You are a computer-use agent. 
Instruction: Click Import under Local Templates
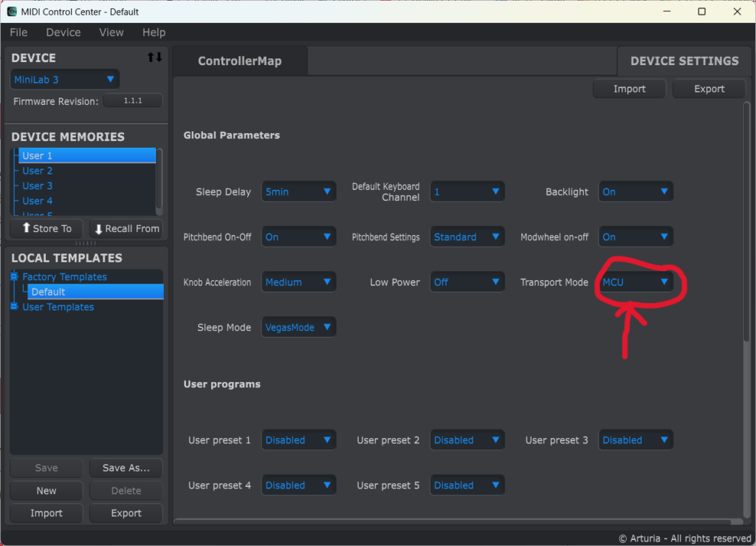click(47, 513)
